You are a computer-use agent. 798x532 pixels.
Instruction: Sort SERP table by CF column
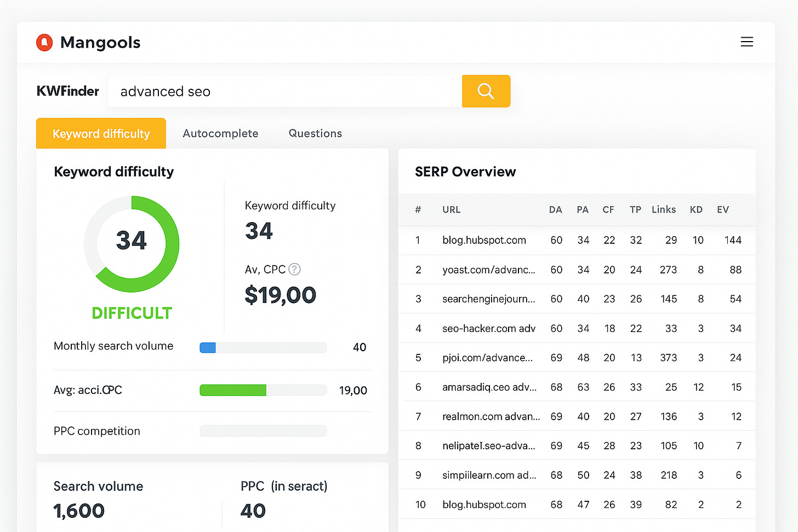(608, 210)
